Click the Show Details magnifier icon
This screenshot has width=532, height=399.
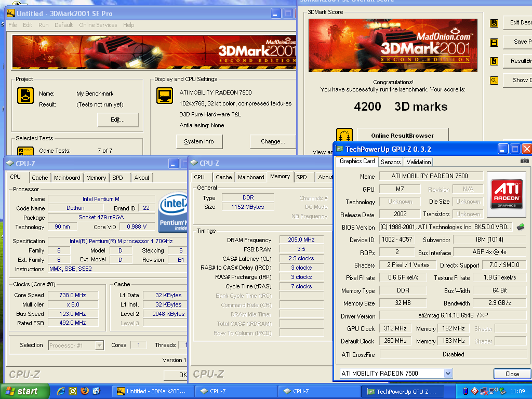(x=494, y=81)
